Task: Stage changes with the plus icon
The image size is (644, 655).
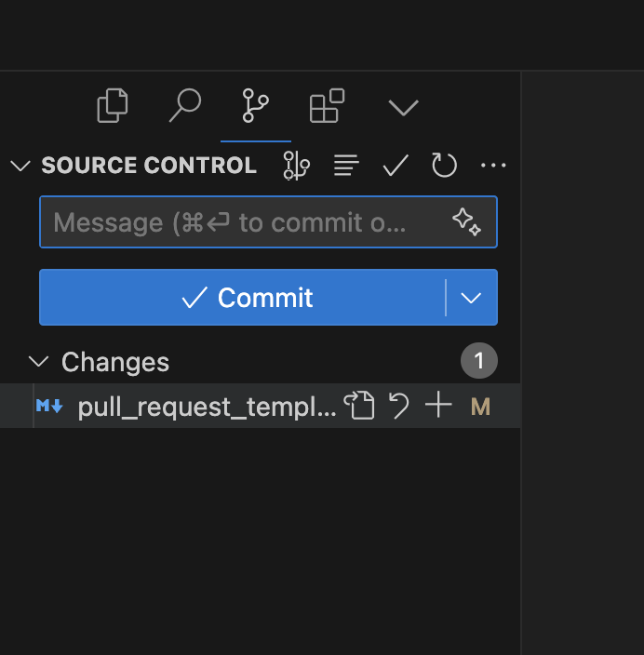Action: coord(437,406)
